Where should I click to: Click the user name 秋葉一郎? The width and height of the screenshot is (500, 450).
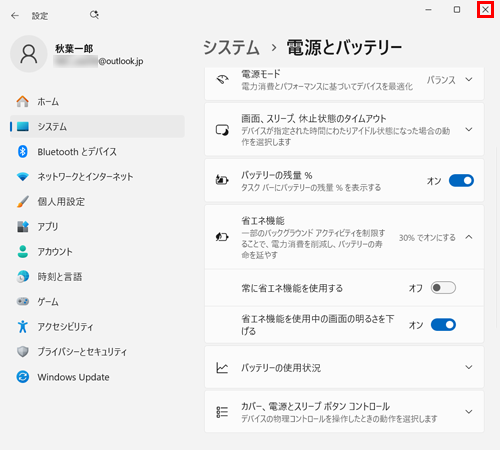74,49
